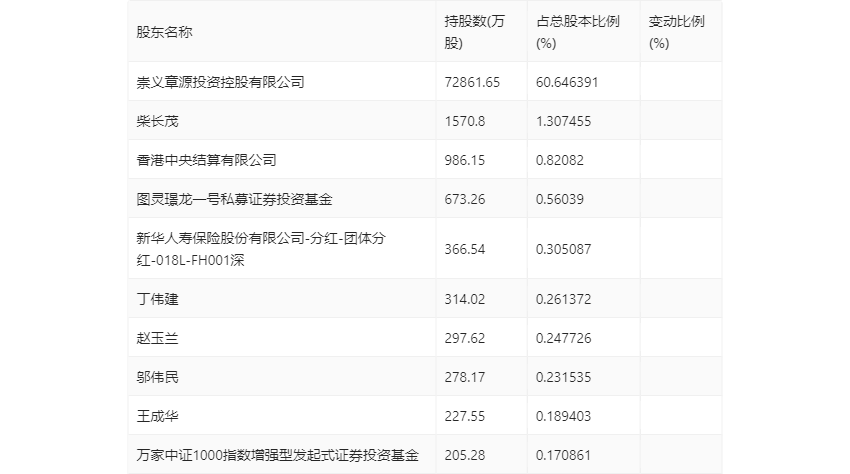Select shareholder 香港中央结算有限公司

pyautogui.click(x=206, y=160)
